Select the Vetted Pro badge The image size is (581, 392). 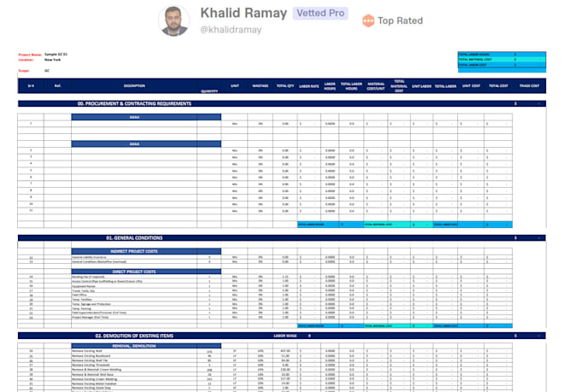320,13
